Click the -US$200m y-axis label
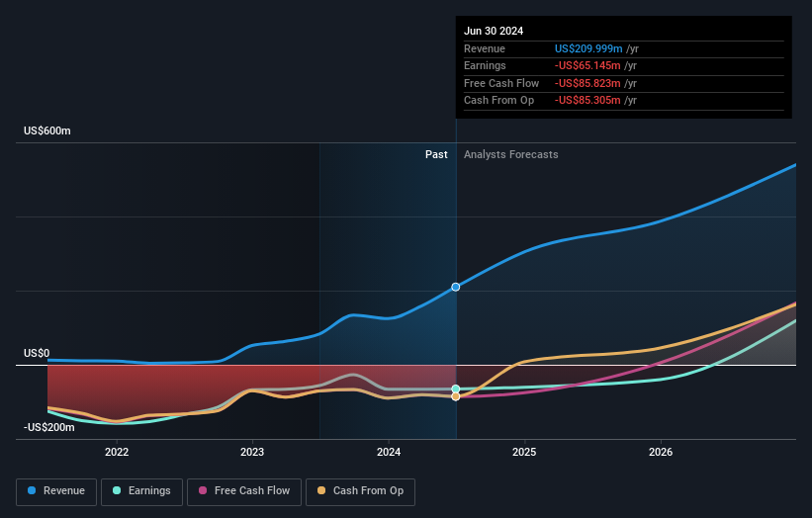 pyautogui.click(x=48, y=427)
